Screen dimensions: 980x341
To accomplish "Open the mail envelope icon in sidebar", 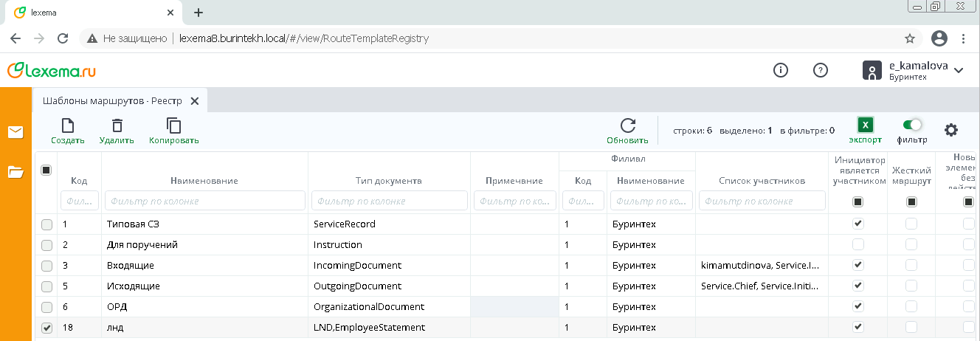I will tap(15, 132).
